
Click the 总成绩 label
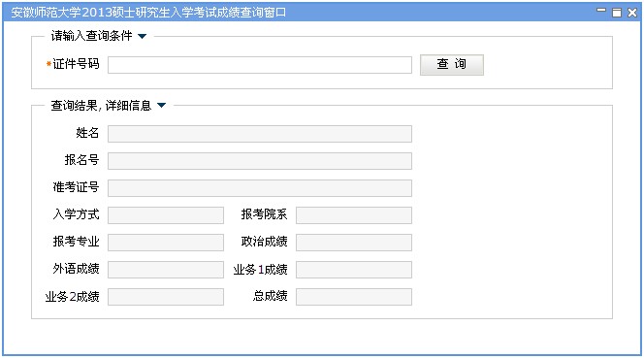tap(270, 295)
